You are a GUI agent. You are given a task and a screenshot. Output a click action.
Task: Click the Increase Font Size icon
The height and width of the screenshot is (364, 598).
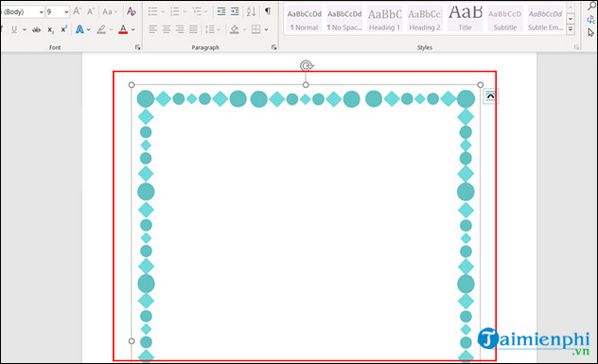78,11
